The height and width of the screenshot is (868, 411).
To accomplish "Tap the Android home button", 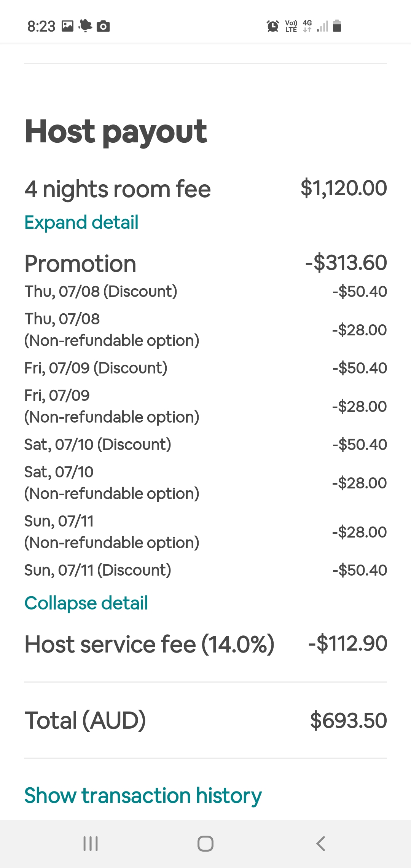I will [205, 844].
